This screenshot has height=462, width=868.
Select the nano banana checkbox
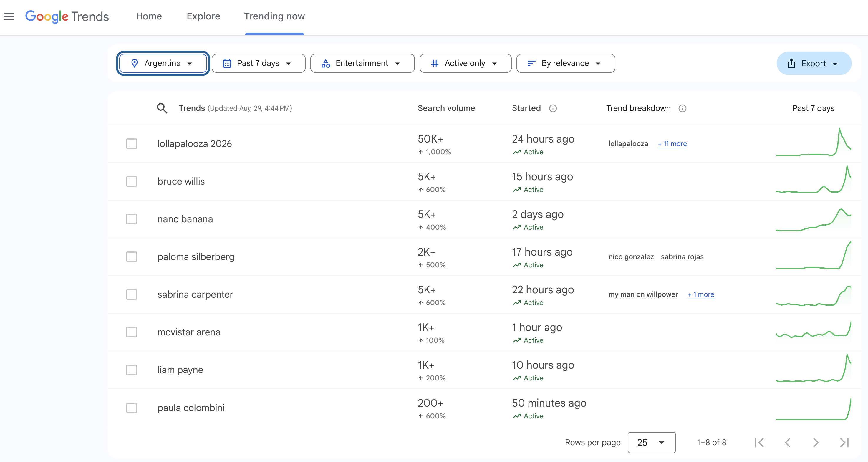click(131, 219)
